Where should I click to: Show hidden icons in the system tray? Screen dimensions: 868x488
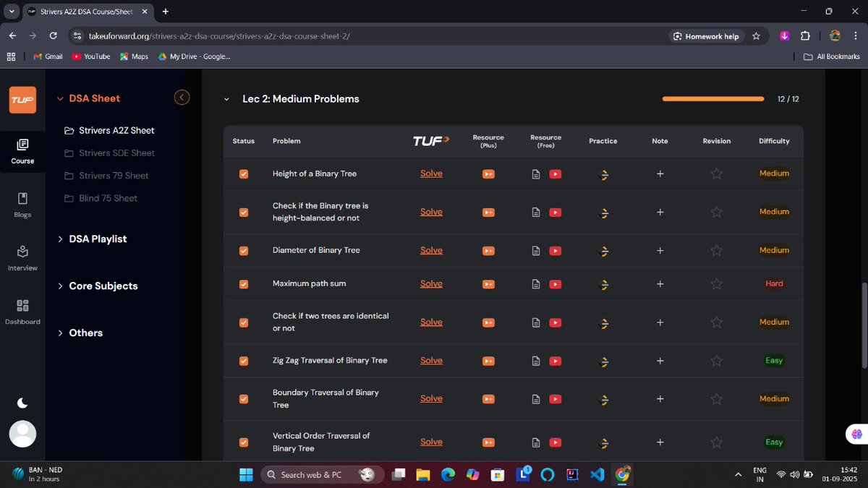pyautogui.click(x=738, y=474)
